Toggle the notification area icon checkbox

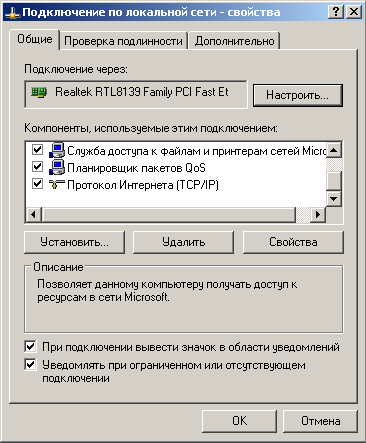coord(30,347)
